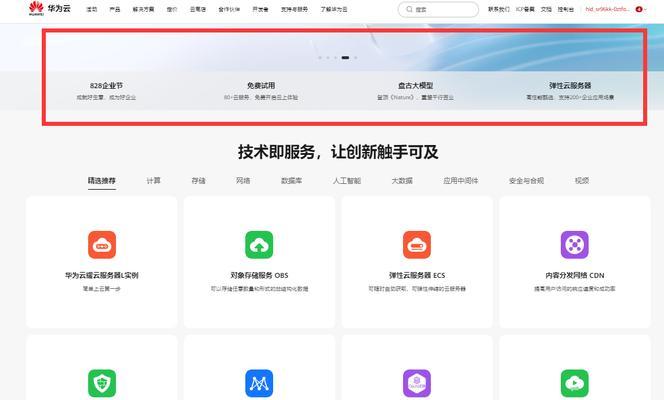Viewport: 664px width, 400px height.
Task: Click into the search box
Action: (x=438, y=9)
